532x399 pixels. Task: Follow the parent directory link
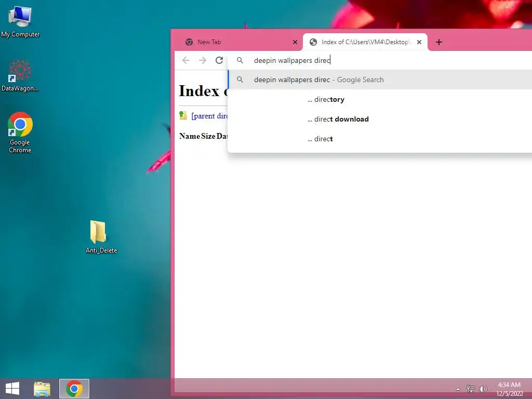pyautogui.click(x=210, y=116)
